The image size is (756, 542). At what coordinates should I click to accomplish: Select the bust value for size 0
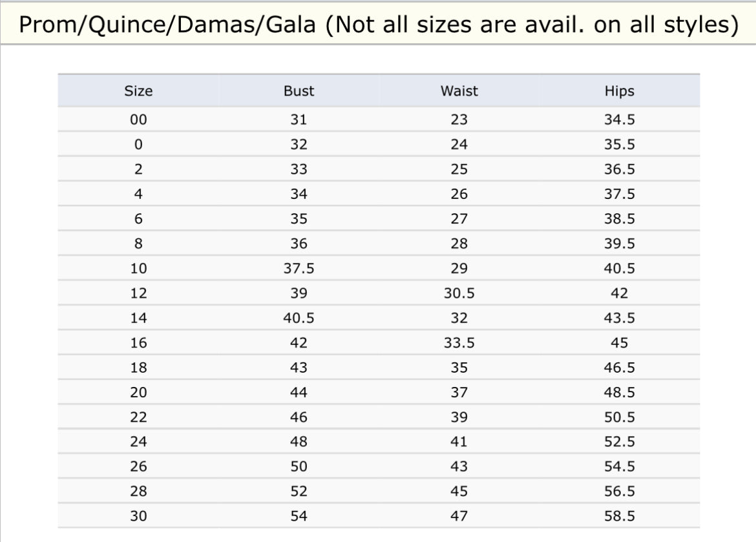[299, 145]
